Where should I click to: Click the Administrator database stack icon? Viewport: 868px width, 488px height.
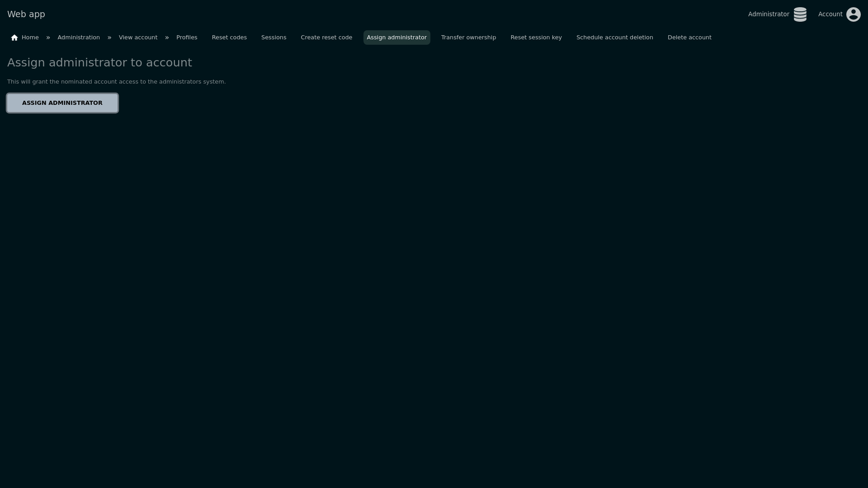800,14
